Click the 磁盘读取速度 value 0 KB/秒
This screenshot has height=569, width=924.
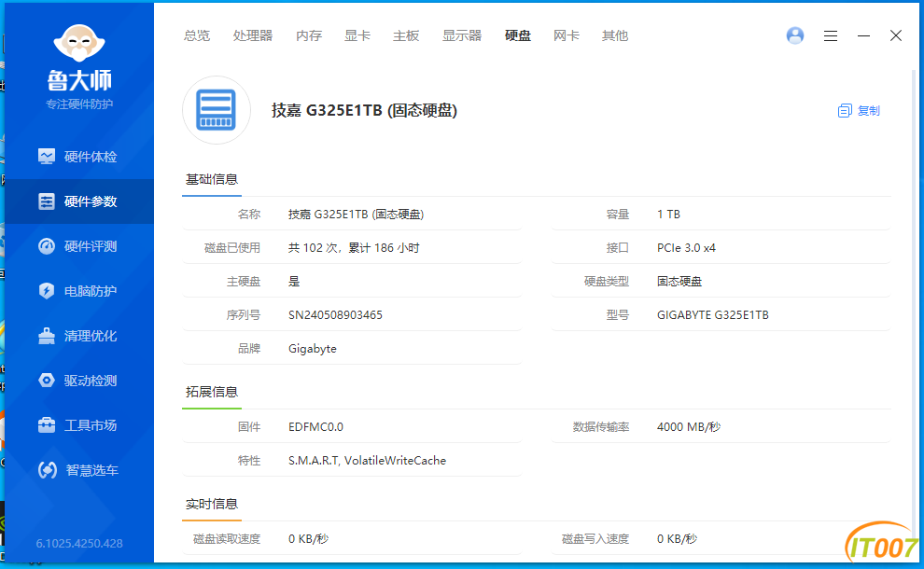pos(308,539)
